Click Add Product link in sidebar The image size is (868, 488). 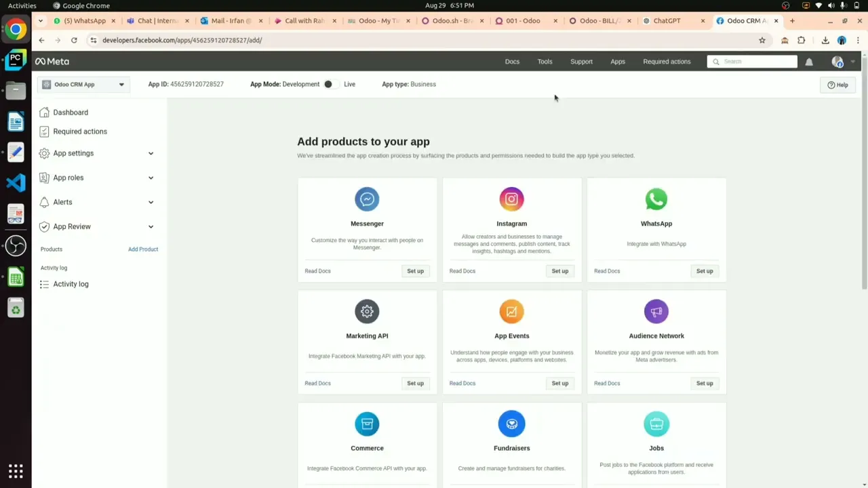(143, 249)
